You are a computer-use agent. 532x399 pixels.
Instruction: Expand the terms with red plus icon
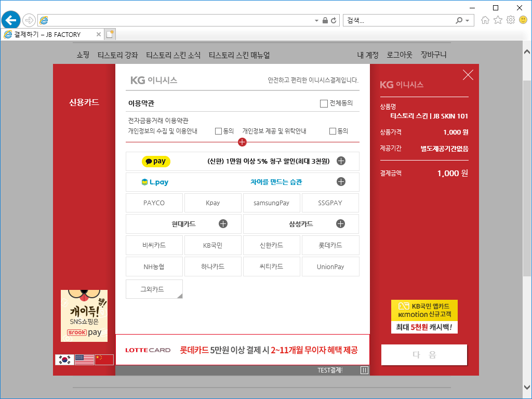coord(242,142)
